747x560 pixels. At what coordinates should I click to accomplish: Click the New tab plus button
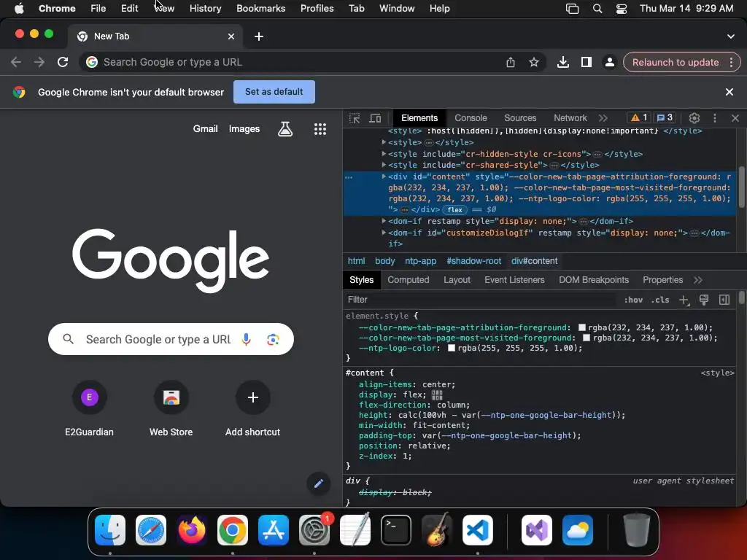point(259,36)
